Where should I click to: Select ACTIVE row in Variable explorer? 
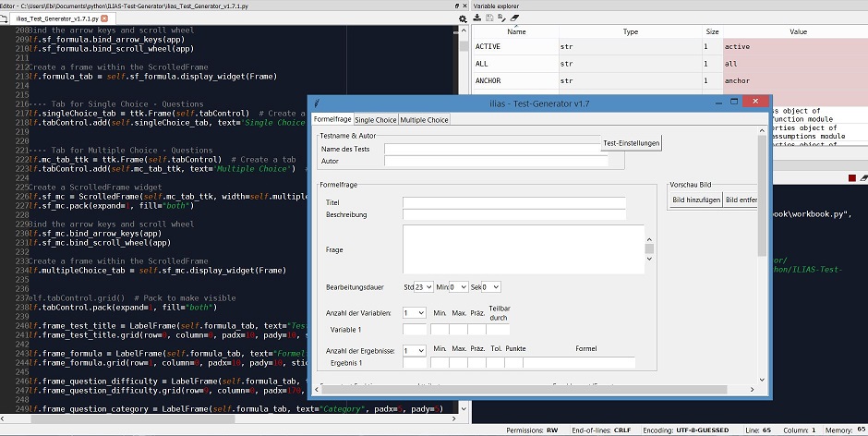coord(670,46)
